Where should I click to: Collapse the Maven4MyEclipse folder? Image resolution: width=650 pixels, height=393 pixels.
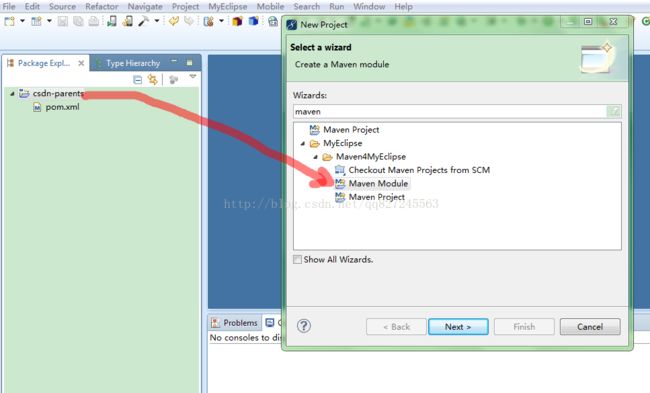pos(315,157)
